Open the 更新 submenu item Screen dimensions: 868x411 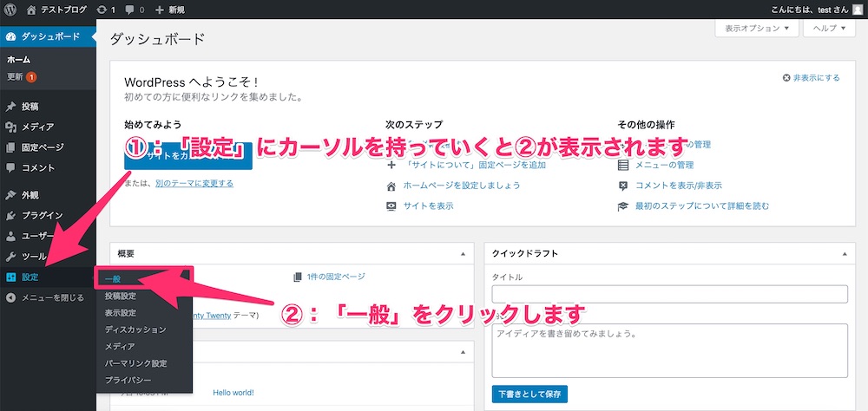[x=22, y=77]
